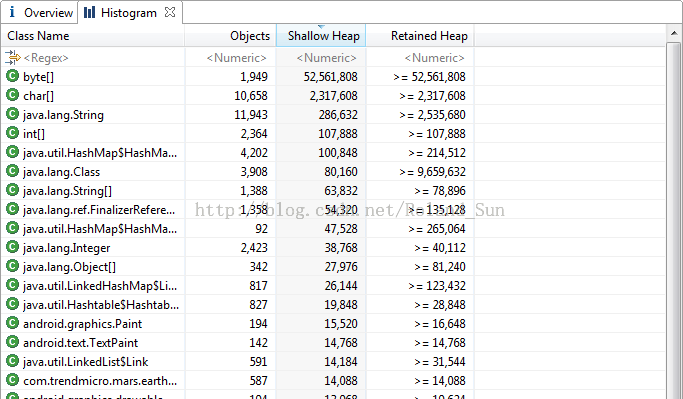Select the com.trendmicro.mars.earth... row

coord(333,381)
